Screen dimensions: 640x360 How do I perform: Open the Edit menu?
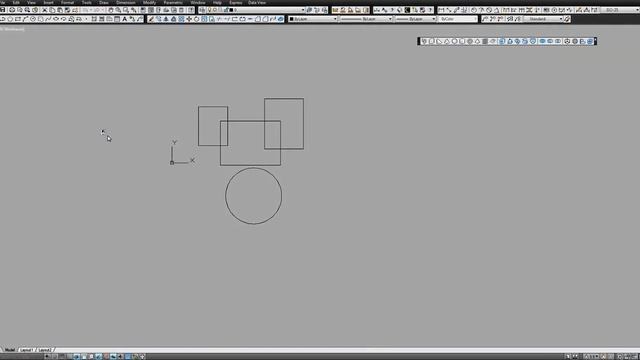(16, 2)
